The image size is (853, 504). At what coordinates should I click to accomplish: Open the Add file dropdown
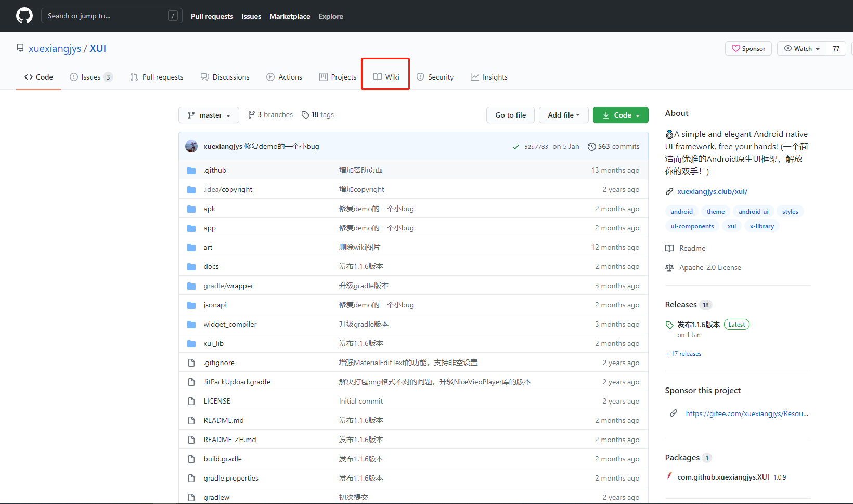pyautogui.click(x=563, y=114)
